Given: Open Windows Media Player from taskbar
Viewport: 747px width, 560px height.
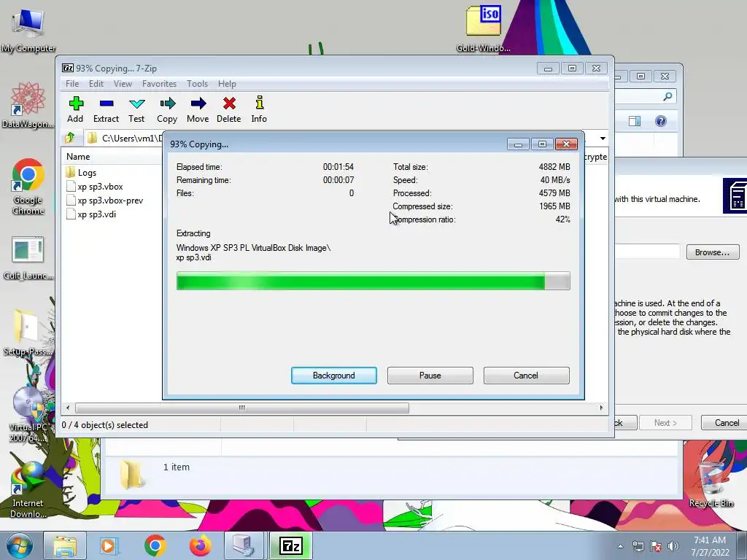Looking at the screenshot, I should tap(108, 545).
